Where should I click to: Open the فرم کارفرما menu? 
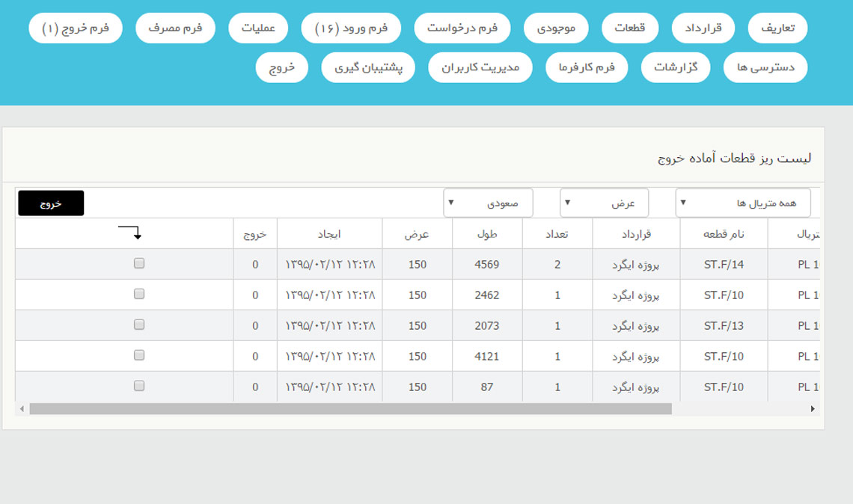[587, 67]
